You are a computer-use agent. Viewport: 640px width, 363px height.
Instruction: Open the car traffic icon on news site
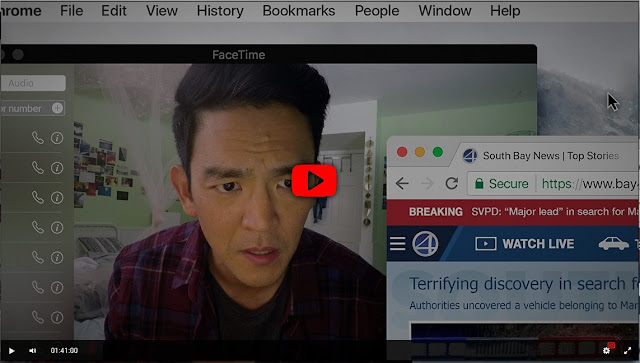(613, 244)
